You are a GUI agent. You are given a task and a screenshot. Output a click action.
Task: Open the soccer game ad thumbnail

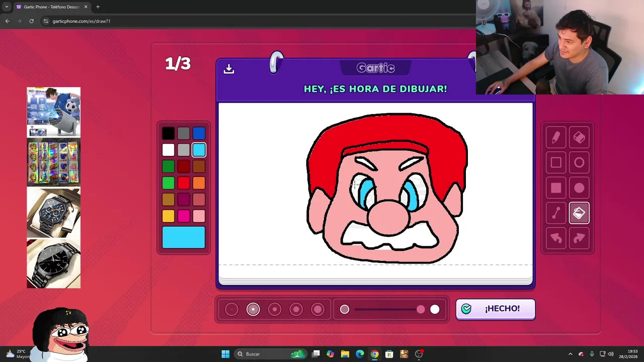pos(53,112)
